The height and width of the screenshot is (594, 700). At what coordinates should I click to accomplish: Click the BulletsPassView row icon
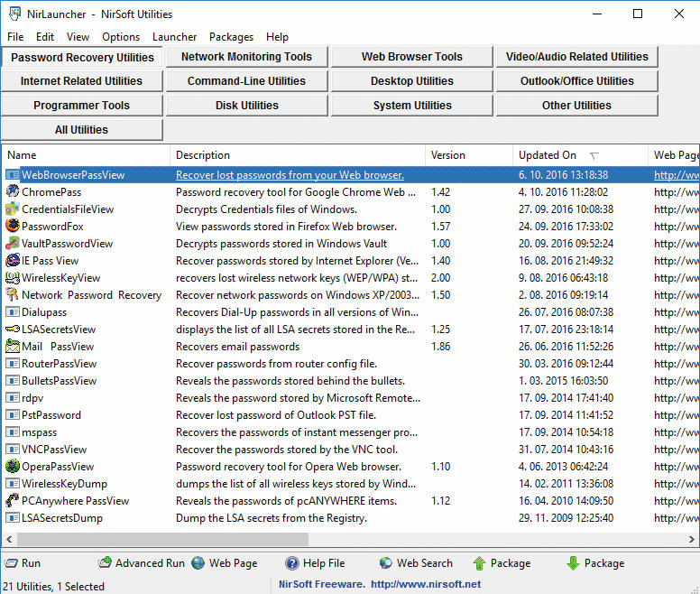13,381
